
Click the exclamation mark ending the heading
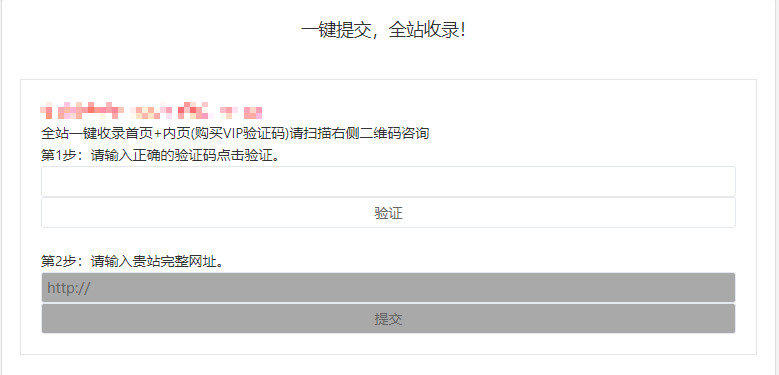click(x=463, y=30)
